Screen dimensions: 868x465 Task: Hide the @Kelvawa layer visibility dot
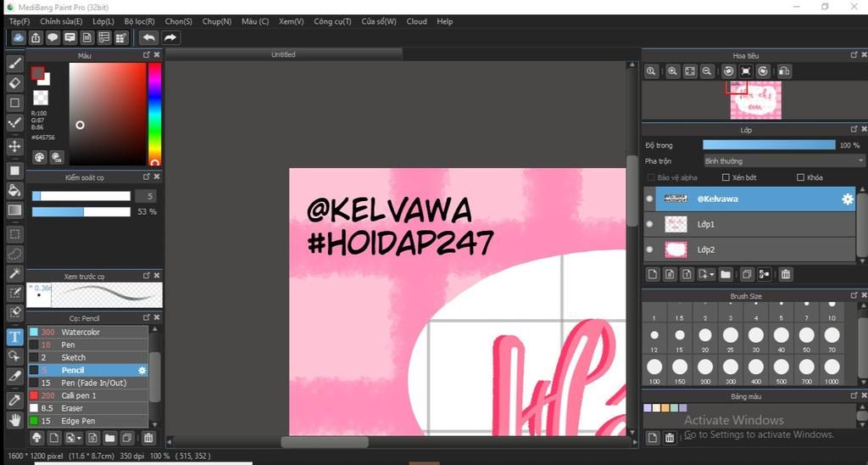click(x=650, y=199)
